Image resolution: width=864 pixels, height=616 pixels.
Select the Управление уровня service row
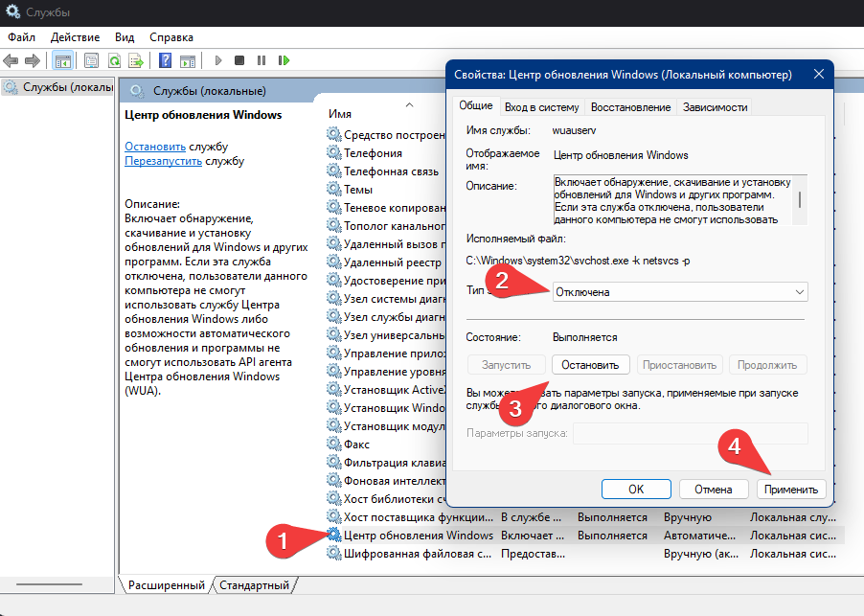tap(385, 372)
